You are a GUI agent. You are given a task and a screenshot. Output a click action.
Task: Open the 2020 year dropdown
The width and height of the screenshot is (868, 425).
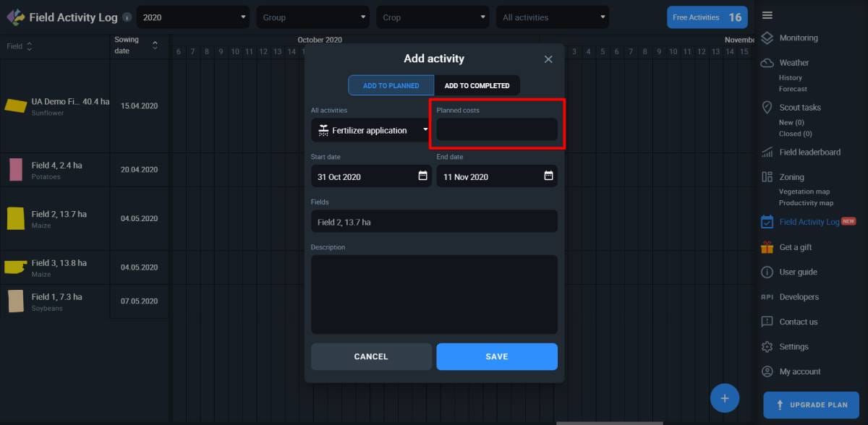(192, 16)
